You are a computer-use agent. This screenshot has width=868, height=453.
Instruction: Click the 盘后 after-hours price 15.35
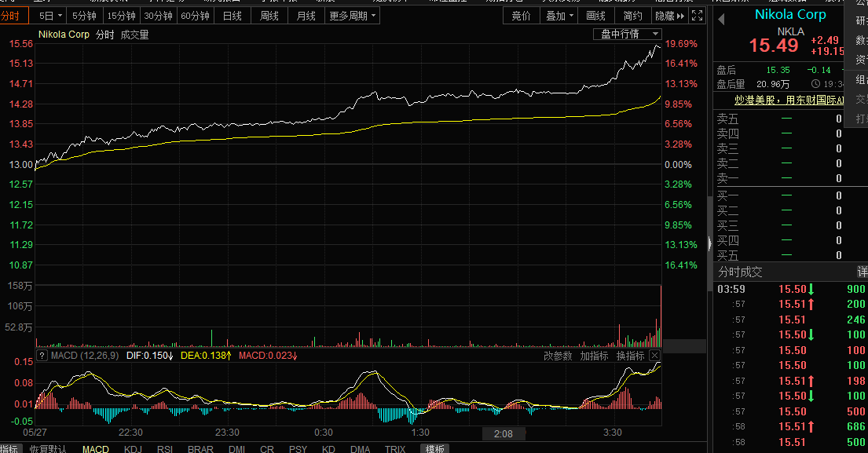(x=778, y=70)
